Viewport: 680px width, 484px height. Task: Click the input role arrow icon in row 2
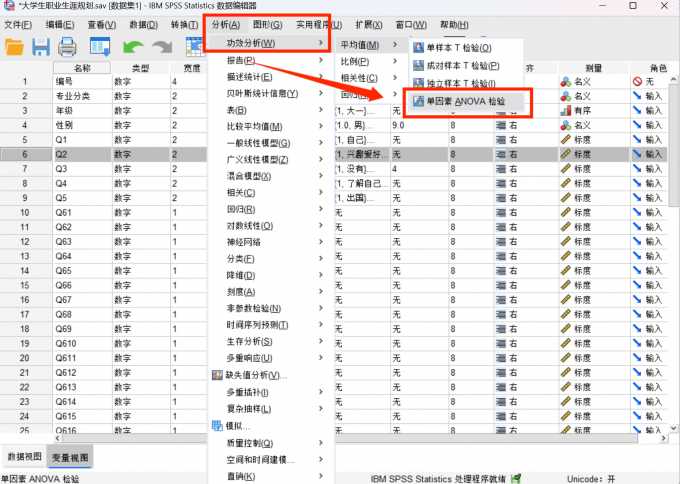pyautogui.click(x=637, y=96)
